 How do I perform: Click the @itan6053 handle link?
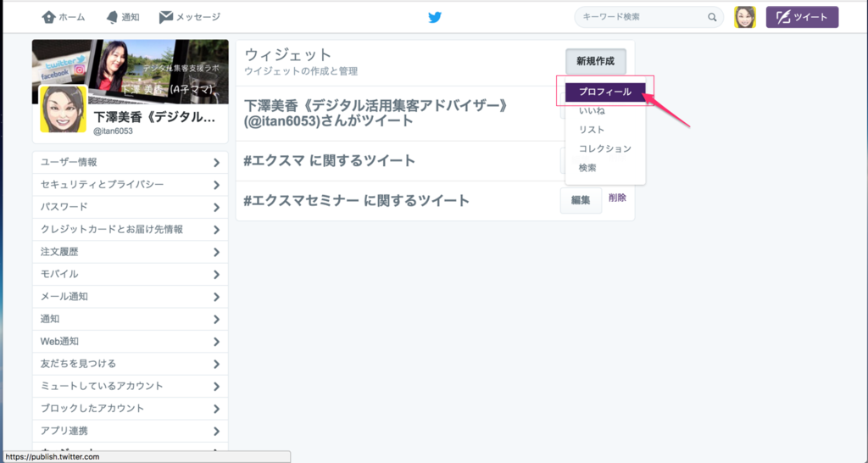pos(113,131)
